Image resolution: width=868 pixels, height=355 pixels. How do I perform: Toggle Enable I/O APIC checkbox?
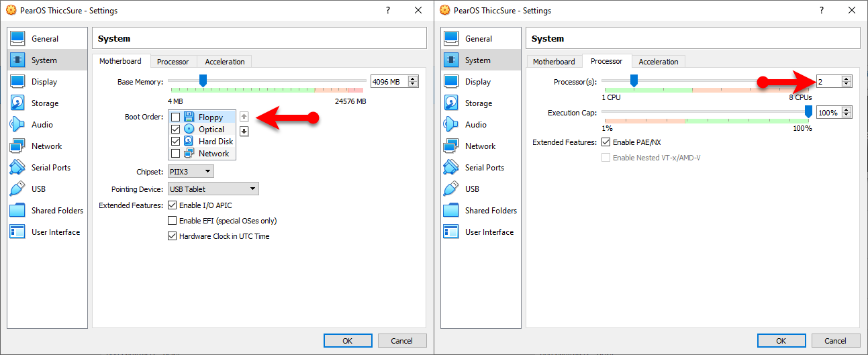pyautogui.click(x=173, y=205)
